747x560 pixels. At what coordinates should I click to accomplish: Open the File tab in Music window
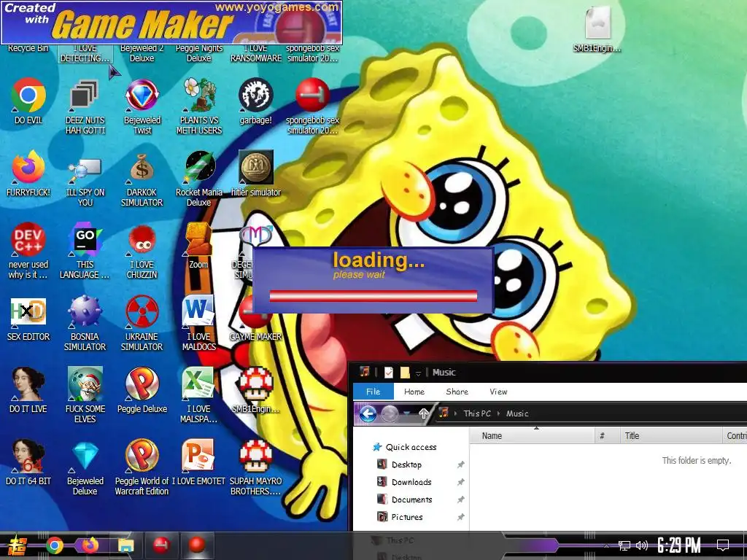point(373,392)
